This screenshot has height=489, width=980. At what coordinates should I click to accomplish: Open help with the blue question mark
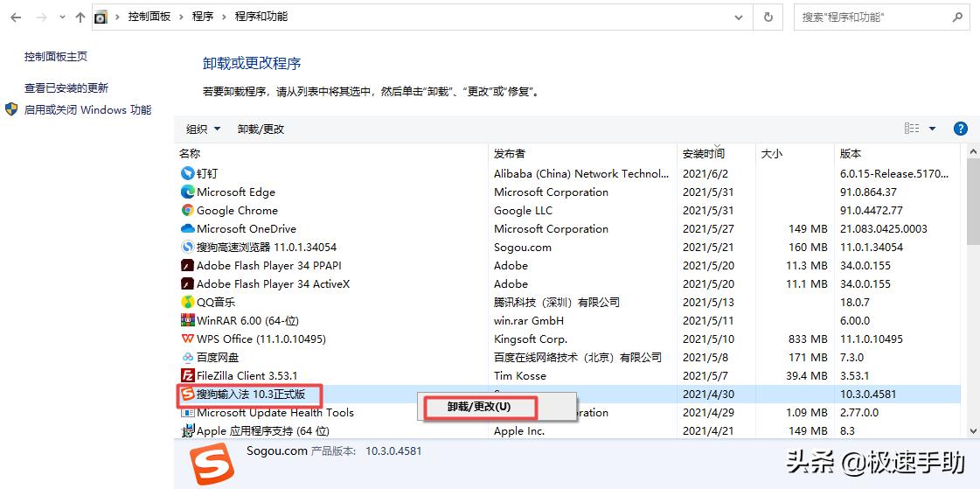pyautogui.click(x=961, y=129)
